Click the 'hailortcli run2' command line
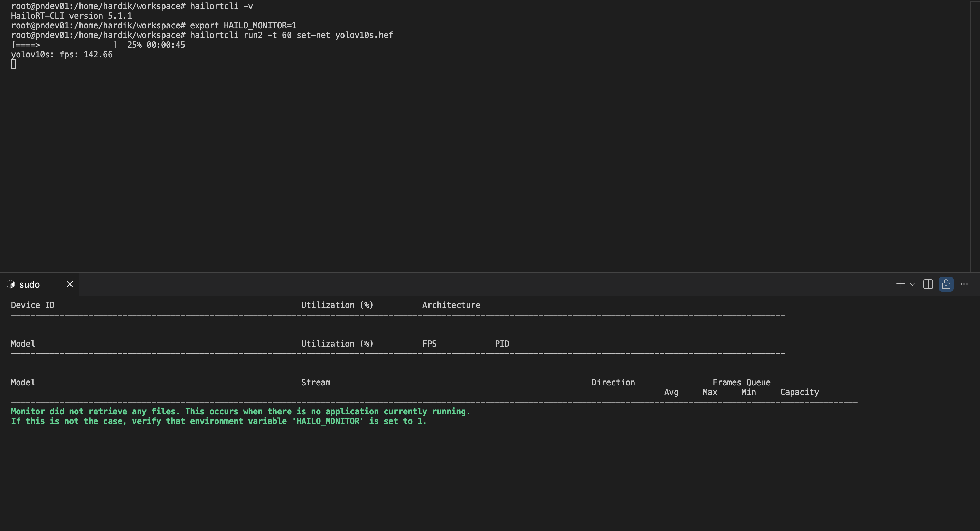Screen dimensions: 980x531 point(291,35)
